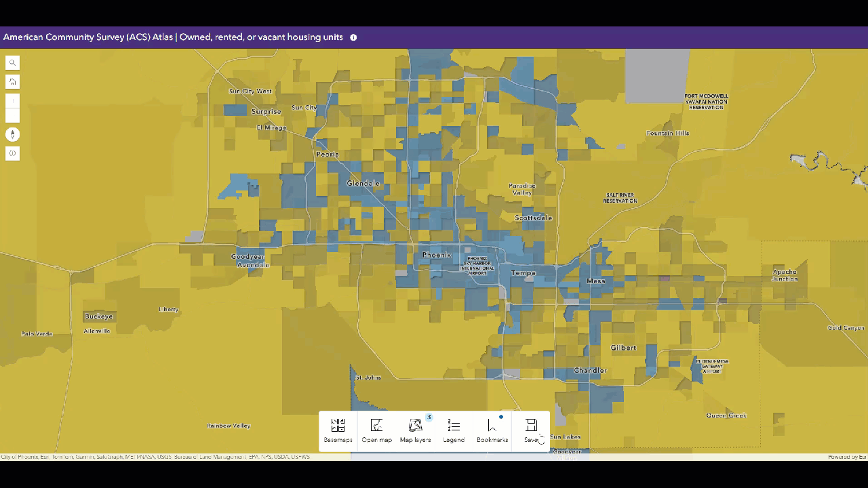The height and width of the screenshot is (488, 868).
Task: Zoom in on the map
Action: point(12,101)
